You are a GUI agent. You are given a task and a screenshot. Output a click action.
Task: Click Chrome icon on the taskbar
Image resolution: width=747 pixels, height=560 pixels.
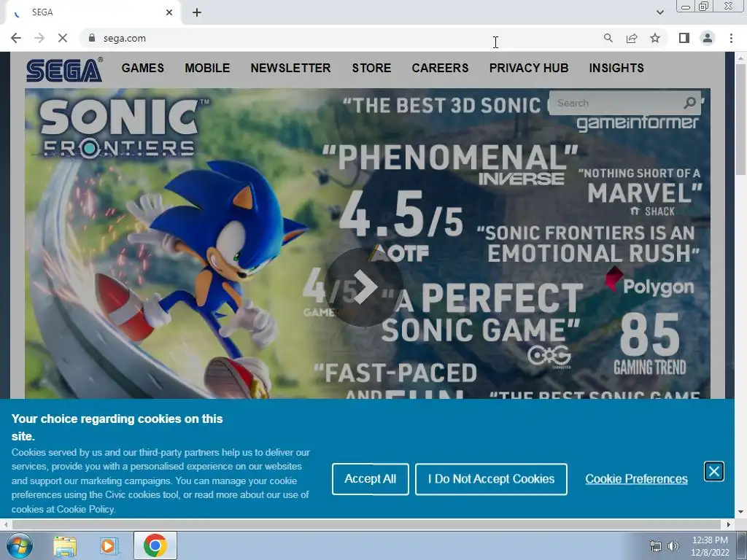tap(155, 545)
